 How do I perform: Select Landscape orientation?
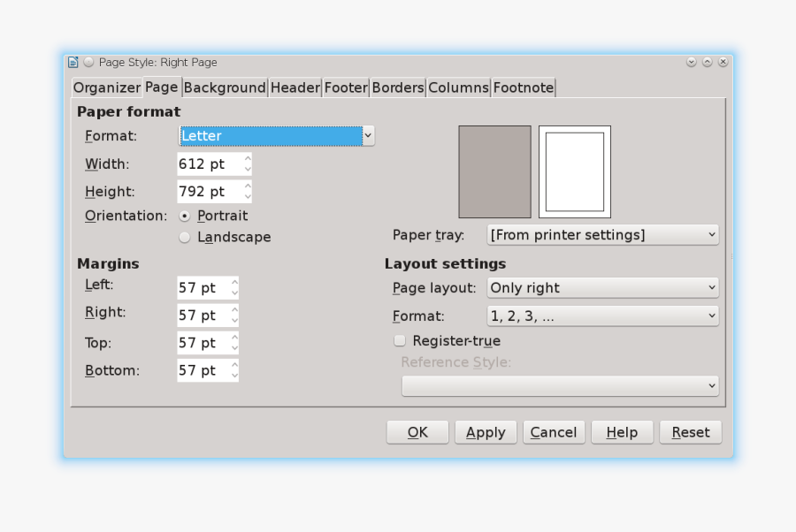pyautogui.click(x=184, y=237)
